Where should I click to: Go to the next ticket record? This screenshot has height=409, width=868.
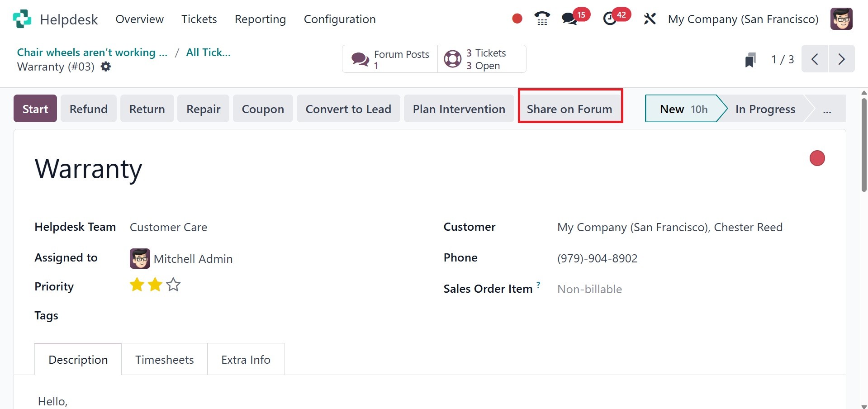coord(841,59)
